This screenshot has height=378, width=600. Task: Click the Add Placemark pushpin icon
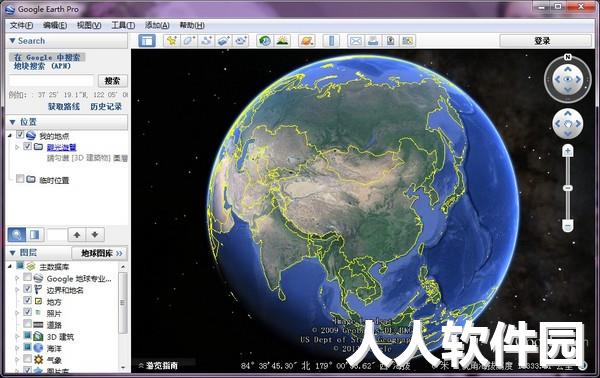coord(171,41)
